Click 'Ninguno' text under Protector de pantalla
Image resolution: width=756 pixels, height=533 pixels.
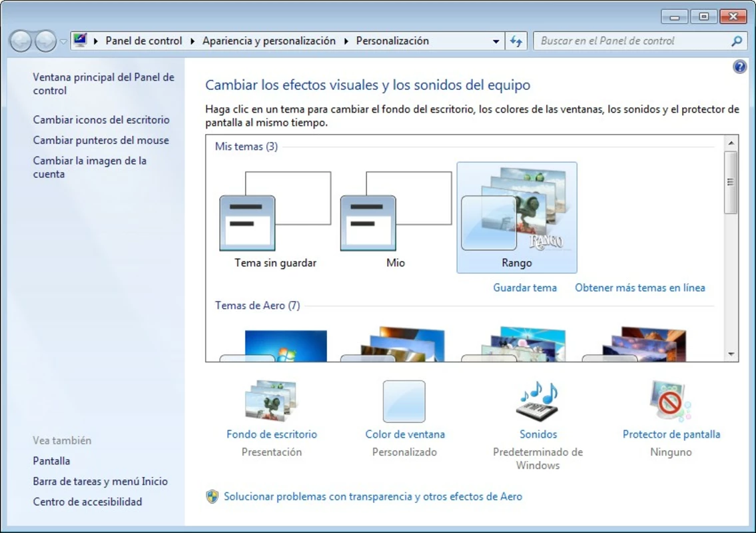coord(671,452)
